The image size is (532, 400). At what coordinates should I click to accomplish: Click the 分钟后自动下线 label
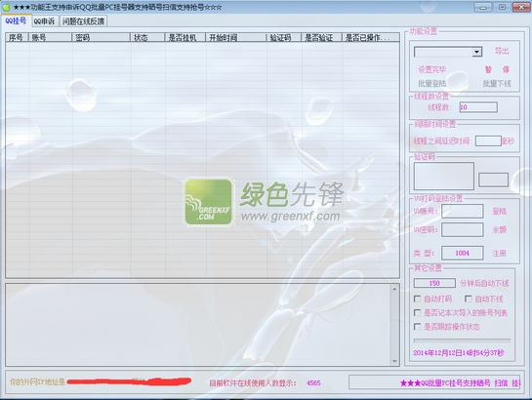(484, 283)
